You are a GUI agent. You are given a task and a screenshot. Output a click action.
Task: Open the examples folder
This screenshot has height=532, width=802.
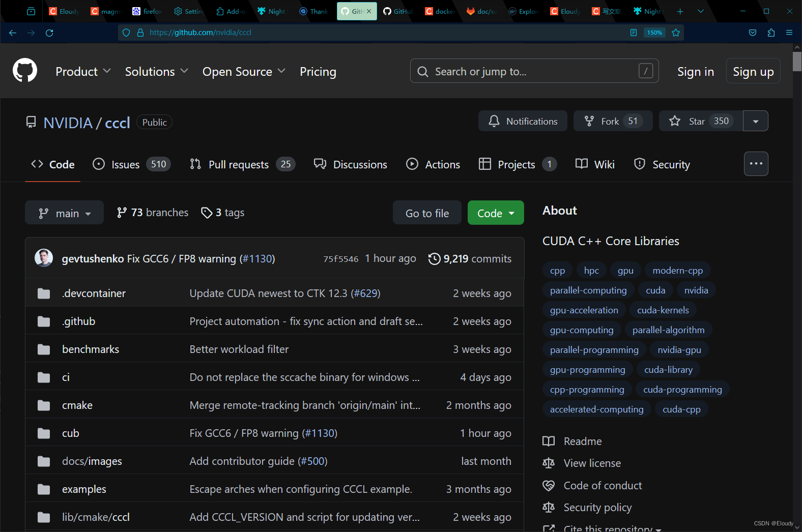84,489
